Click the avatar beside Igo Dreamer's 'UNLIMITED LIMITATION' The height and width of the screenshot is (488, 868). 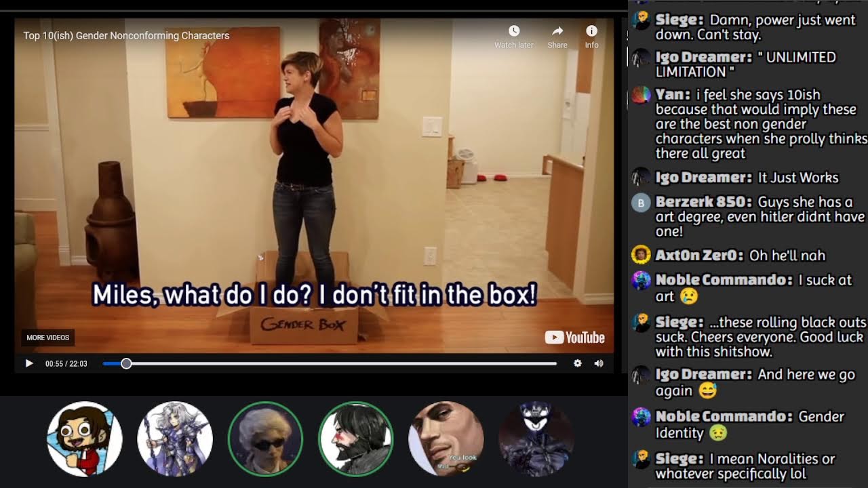click(641, 58)
